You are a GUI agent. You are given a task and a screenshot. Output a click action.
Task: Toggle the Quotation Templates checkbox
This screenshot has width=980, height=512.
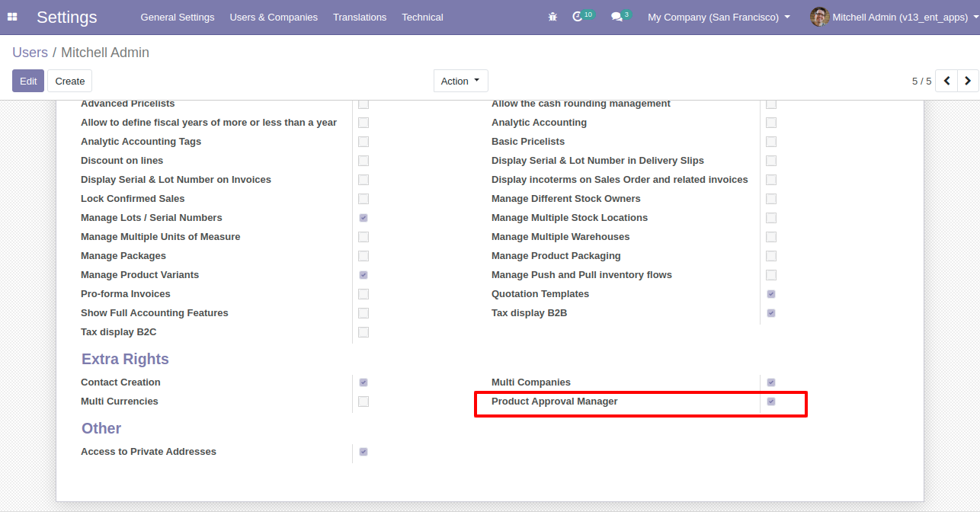[x=771, y=294]
